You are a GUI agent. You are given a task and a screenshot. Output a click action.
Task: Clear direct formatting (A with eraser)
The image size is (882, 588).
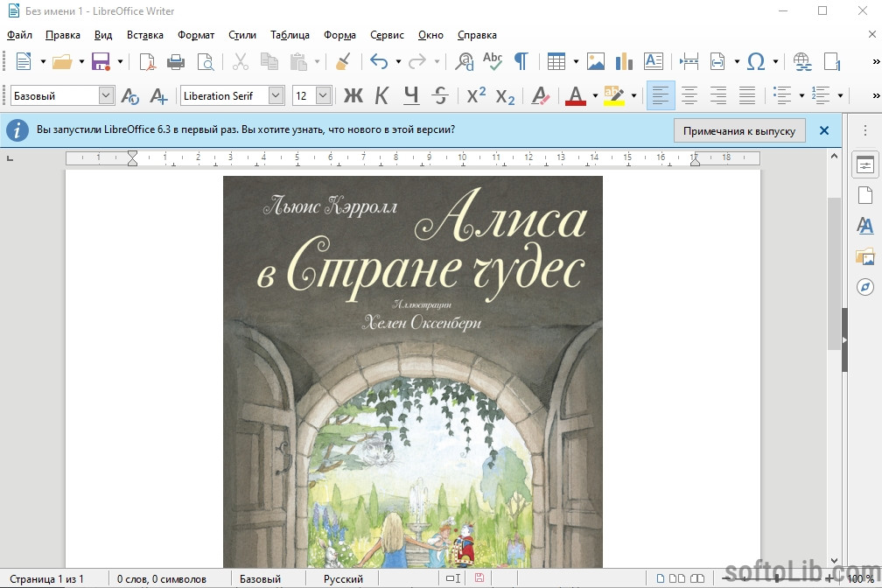[541, 95]
